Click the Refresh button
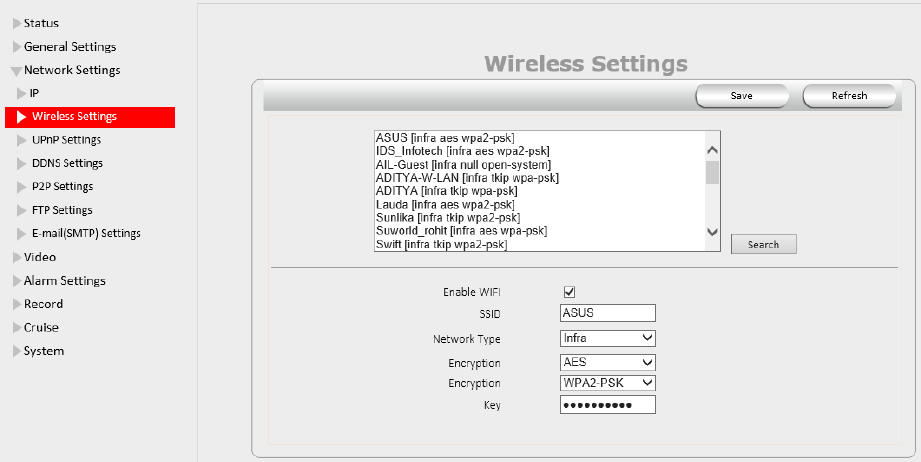The width and height of the screenshot is (921, 462). click(849, 96)
